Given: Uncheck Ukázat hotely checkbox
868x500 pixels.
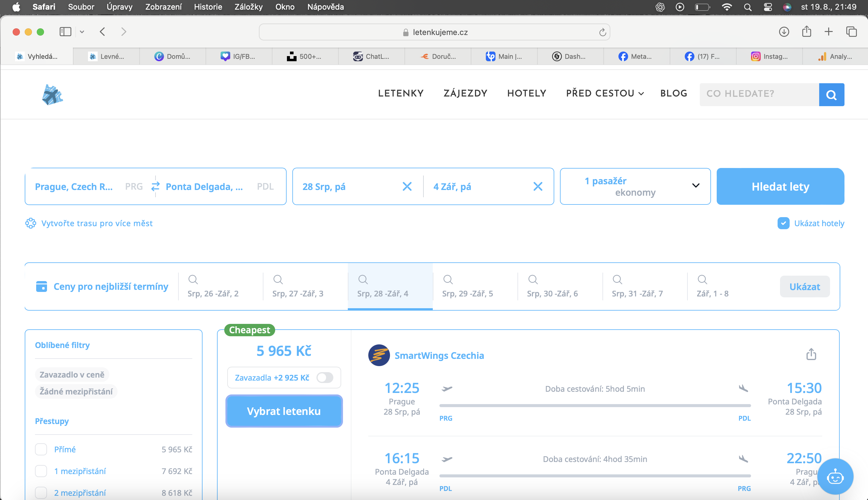Looking at the screenshot, I should click(783, 223).
